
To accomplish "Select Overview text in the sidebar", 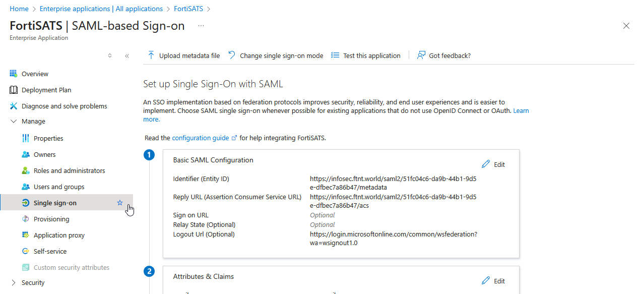I will tap(35, 74).
